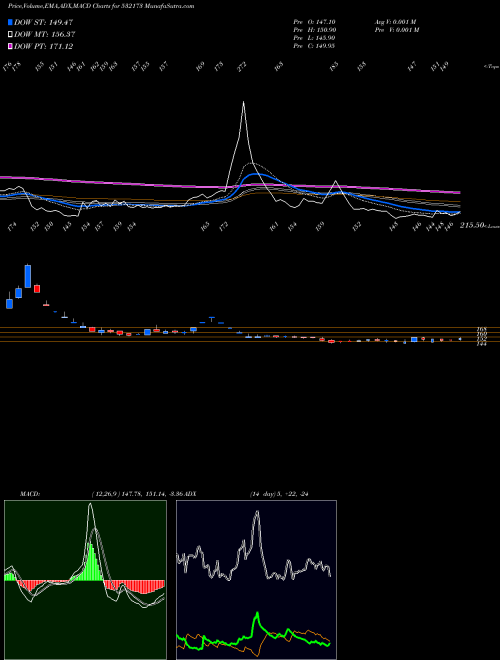Open the dark blue ADX indicator chart panel
The height and width of the screenshot is (660, 500).
(256, 580)
